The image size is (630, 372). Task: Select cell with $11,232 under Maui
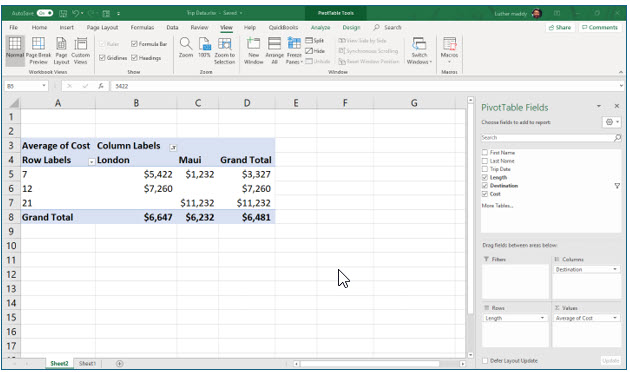(197, 203)
